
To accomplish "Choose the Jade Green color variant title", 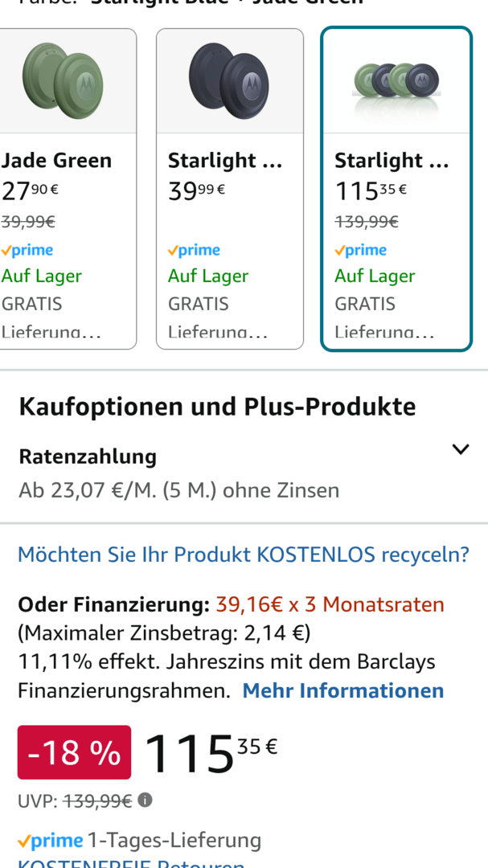I will click(x=56, y=161).
